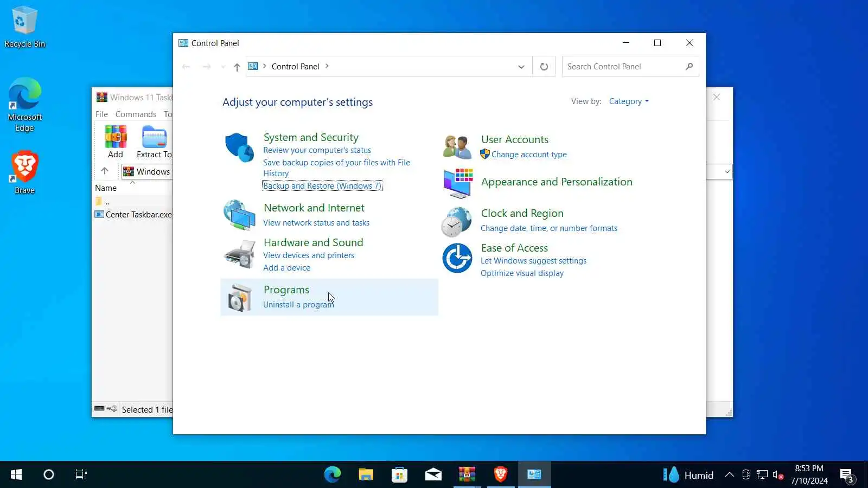
Task: Open the Appearance and Personalization heading
Action: 557,182
